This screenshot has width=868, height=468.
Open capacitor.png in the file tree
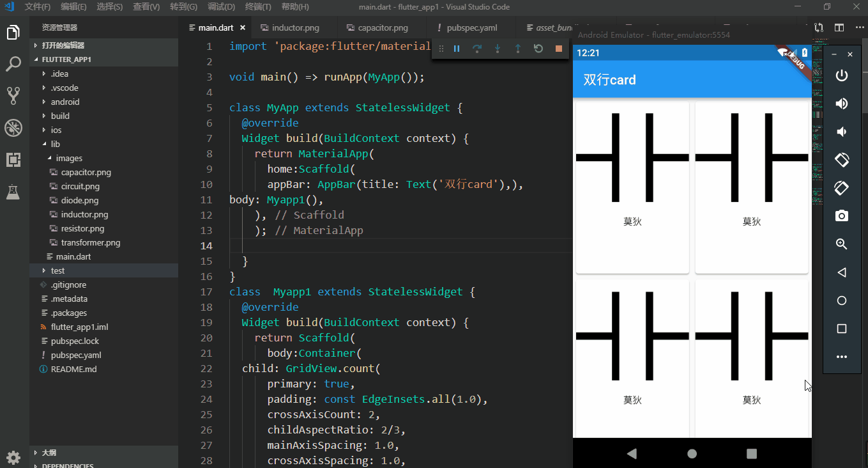click(x=103, y=172)
